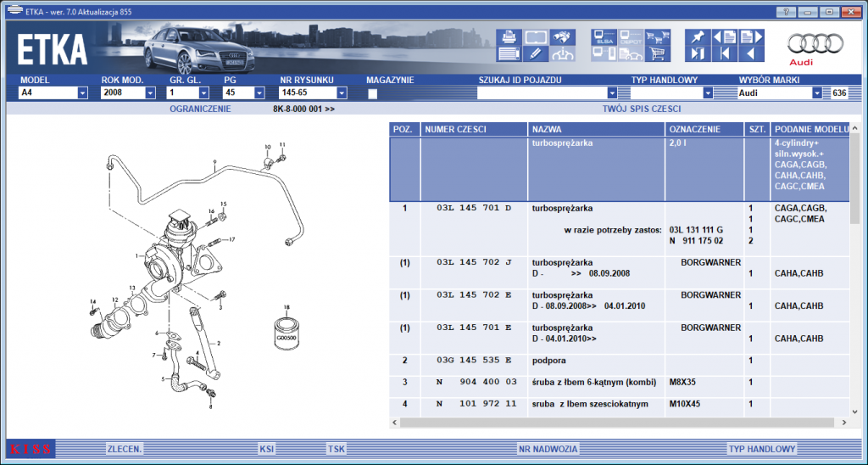
Task: Click the single shopping cart icon
Action: 658,53
